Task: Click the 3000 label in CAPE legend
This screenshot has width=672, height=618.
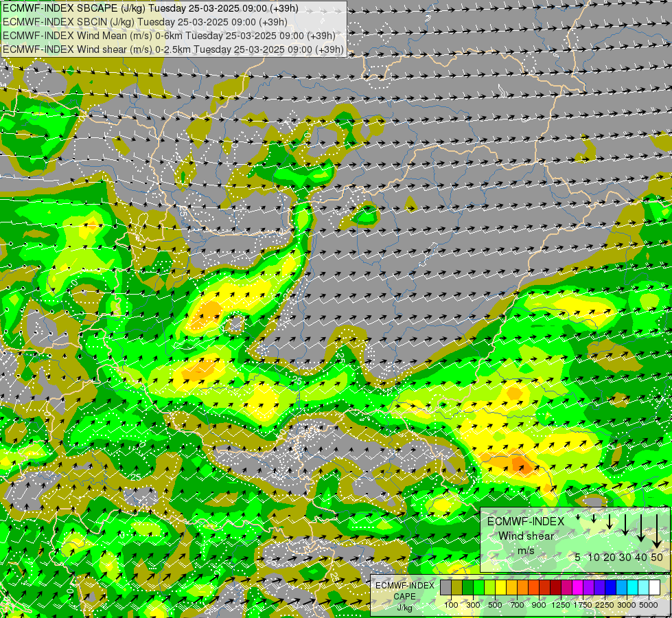Action: coord(627,605)
